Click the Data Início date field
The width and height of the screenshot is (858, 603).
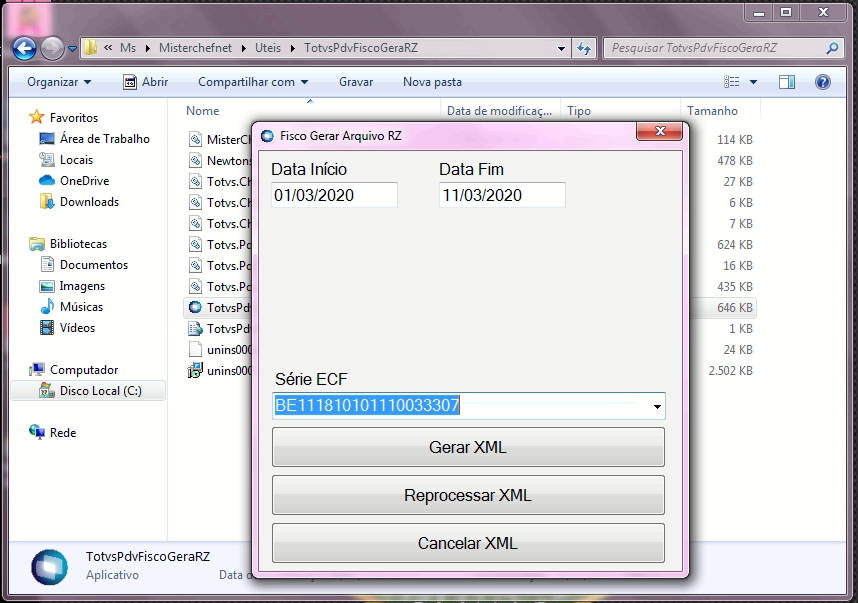tap(334, 195)
